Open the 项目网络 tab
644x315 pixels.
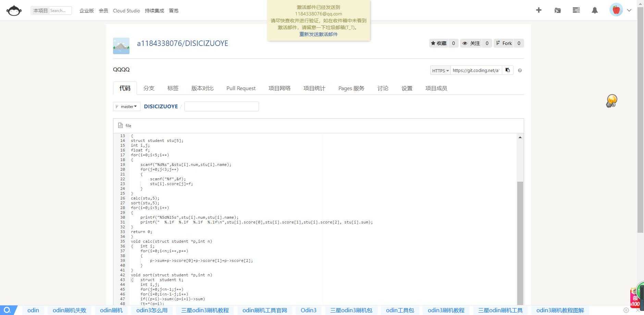(x=280, y=88)
